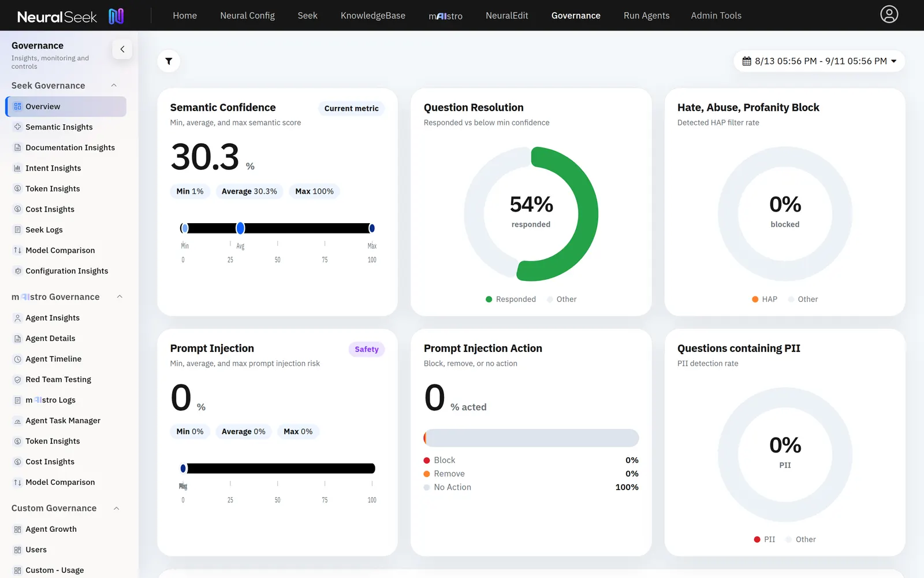Open the user profile icon
This screenshot has width=924, height=578.
pyautogui.click(x=889, y=14)
